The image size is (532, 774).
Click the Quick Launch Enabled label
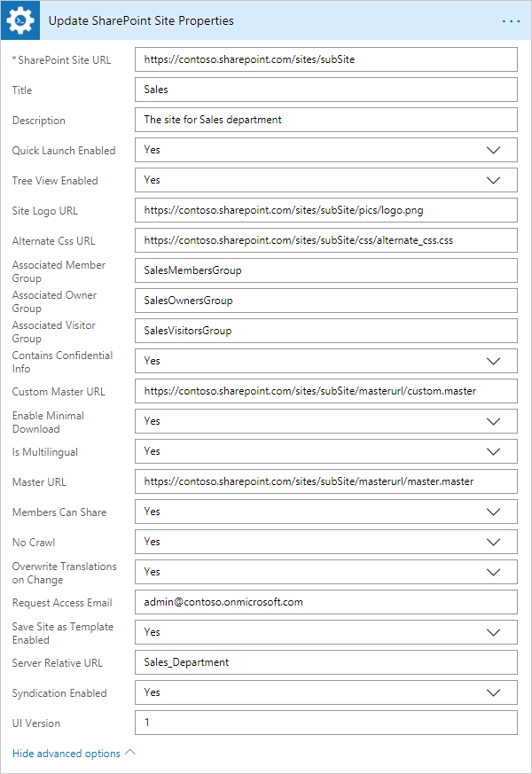pos(64,151)
